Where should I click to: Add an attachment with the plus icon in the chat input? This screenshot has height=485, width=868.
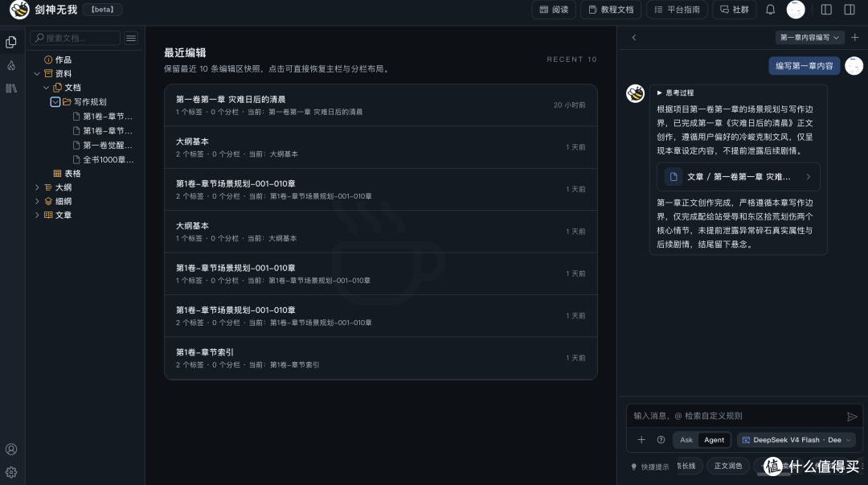641,439
